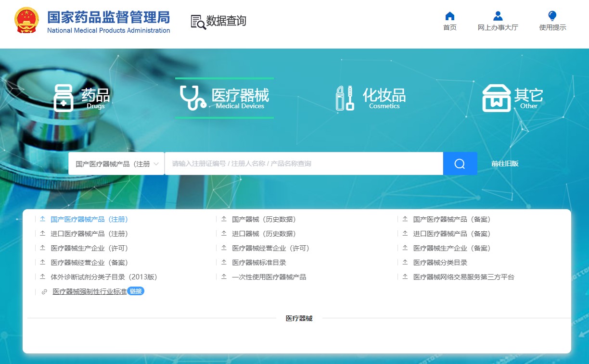Click the 数据查询 document search icon
This screenshot has height=364, width=589.
(x=198, y=22)
